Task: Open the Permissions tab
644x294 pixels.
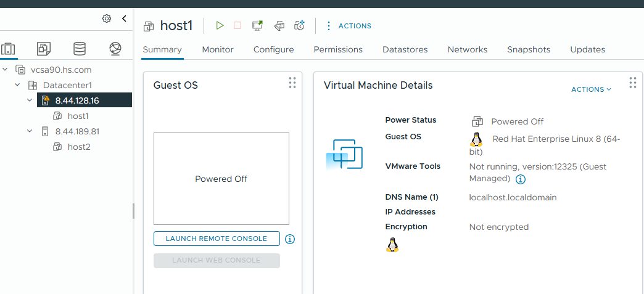Action: (x=338, y=50)
